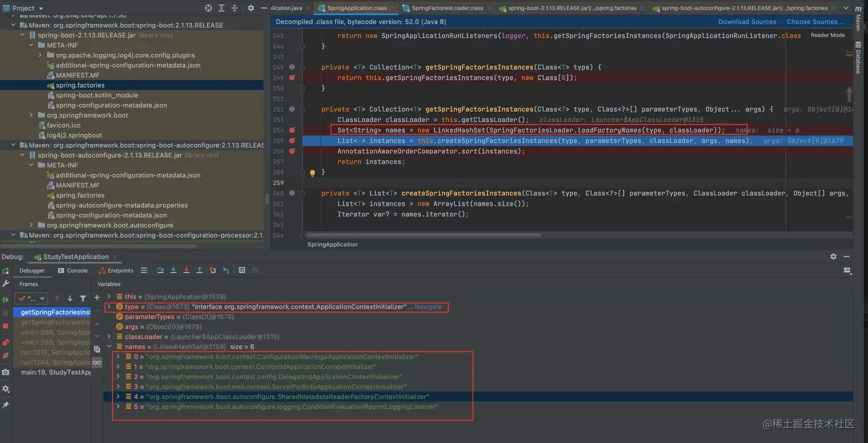868x443 pixels.
Task: Open the thread selector dropdown in Frames
Action: [32, 298]
